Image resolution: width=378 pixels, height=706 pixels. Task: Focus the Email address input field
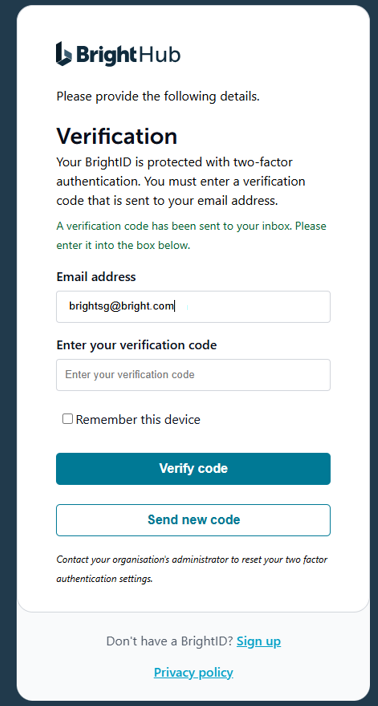tap(193, 307)
